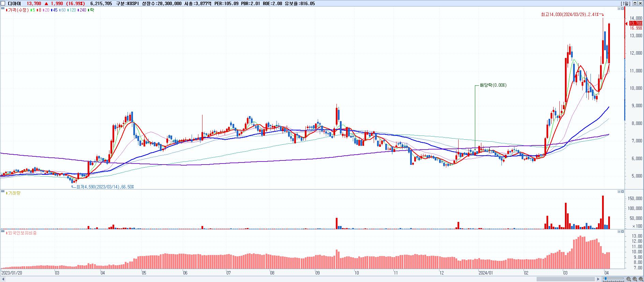
Task: Click the 20-day moving average legend
Action: [46, 10]
